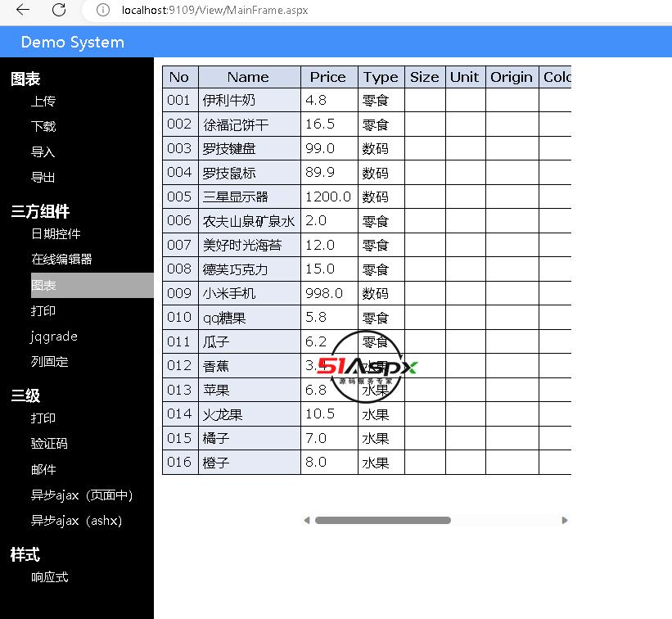Image resolution: width=672 pixels, height=619 pixels.
Task: Click the price 10.5 cell
Action: coord(329,414)
